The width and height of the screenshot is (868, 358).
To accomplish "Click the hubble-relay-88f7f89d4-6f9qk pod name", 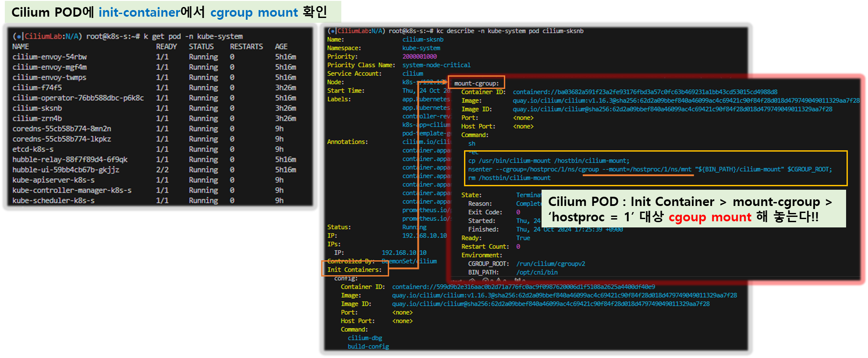I will point(70,160).
